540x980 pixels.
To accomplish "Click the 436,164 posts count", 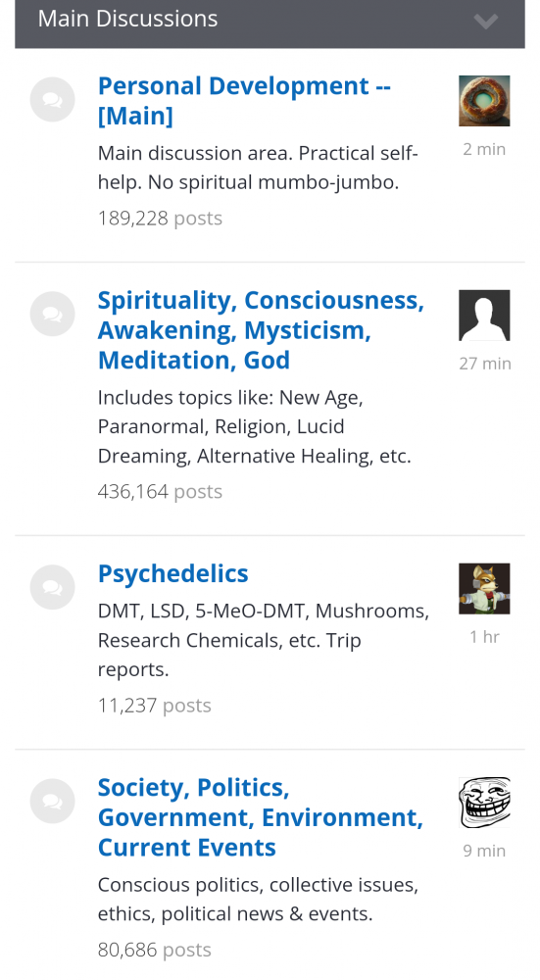I will pos(160,492).
